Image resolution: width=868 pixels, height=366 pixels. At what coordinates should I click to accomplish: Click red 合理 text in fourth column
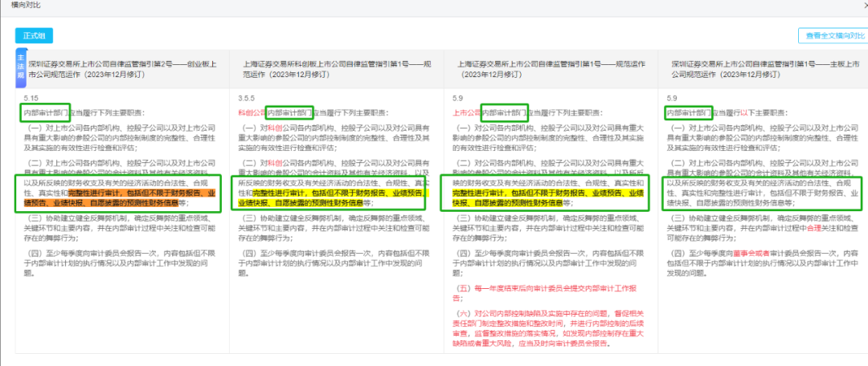point(814,228)
